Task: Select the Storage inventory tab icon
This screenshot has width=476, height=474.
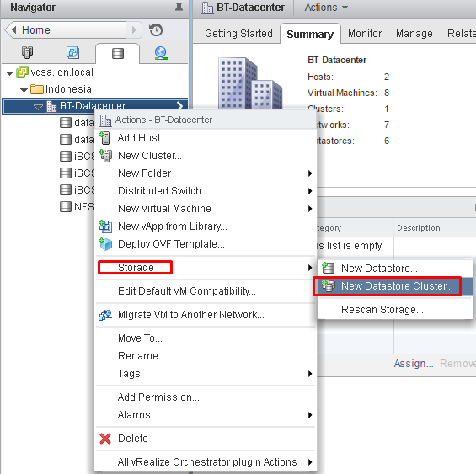Action: click(x=118, y=53)
